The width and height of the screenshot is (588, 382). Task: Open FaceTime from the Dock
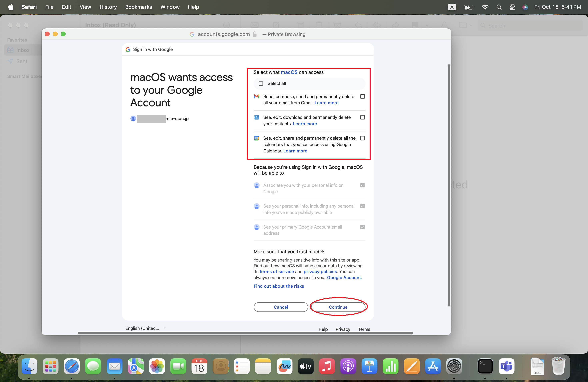178,366
